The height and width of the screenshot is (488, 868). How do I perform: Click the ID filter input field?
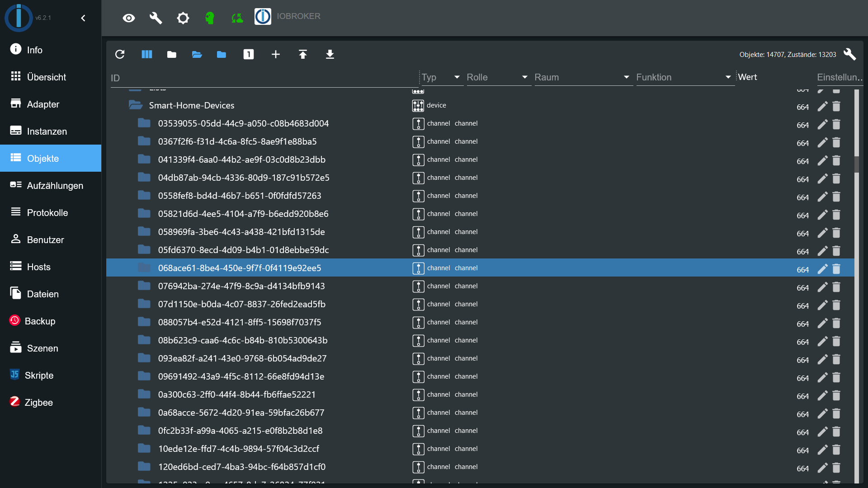[x=262, y=78]
